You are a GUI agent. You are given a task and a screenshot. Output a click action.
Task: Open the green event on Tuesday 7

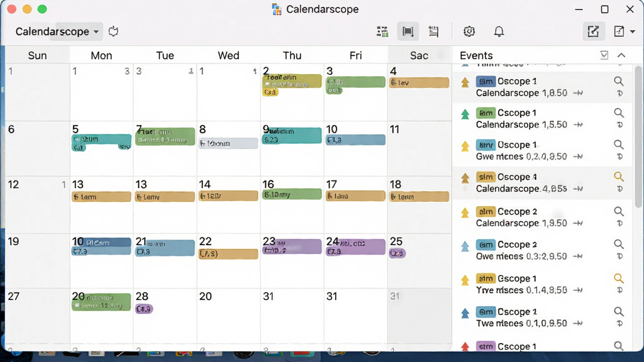pos(165,136)
